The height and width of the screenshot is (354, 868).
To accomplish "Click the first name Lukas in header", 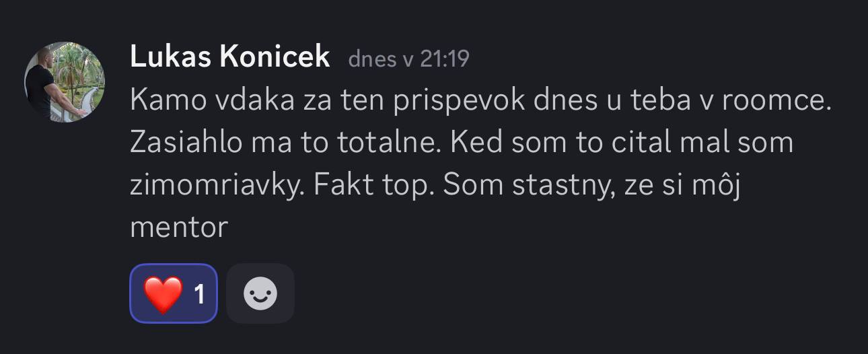I will pyautogui.click(x=171, y=58).
